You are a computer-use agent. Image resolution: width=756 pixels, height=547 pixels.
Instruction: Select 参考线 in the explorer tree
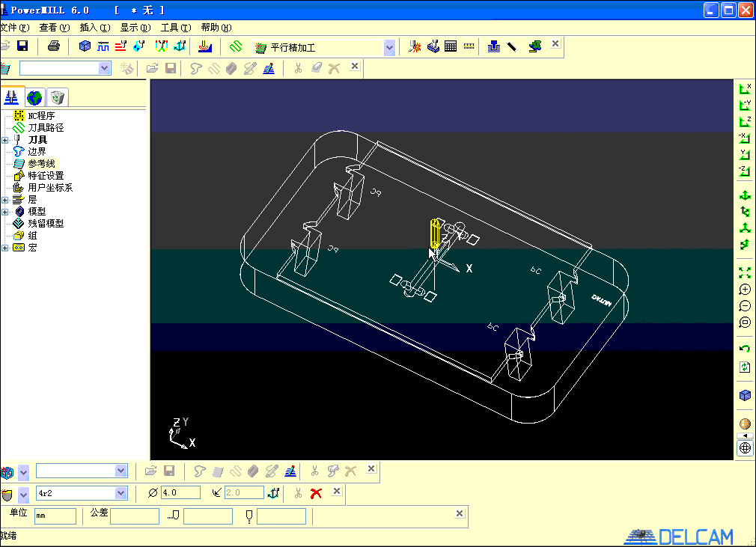tap(41, 164)
